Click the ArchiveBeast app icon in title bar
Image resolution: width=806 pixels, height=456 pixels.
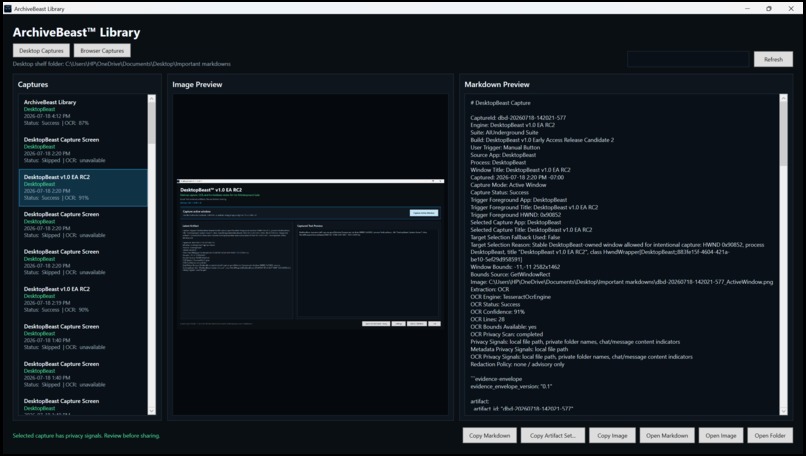pos(8,9)
